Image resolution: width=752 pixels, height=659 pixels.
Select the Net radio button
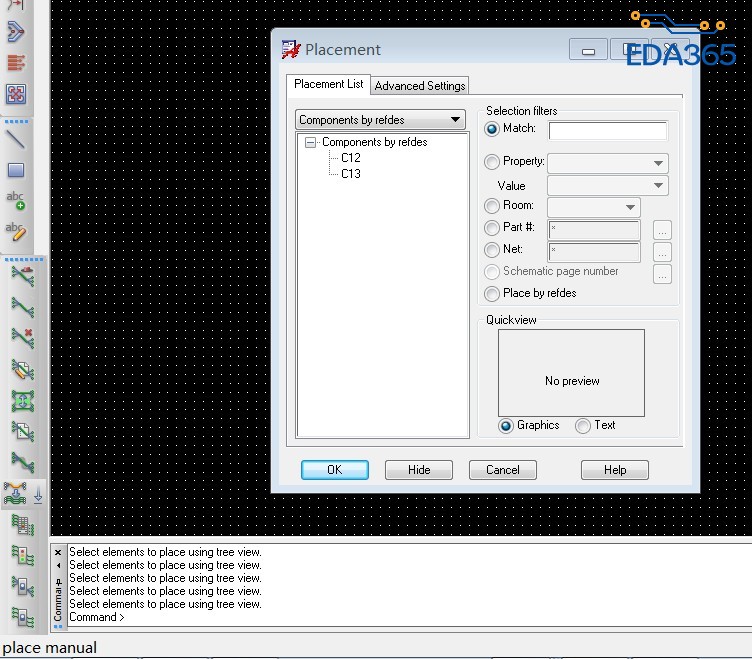pos(492,250)
